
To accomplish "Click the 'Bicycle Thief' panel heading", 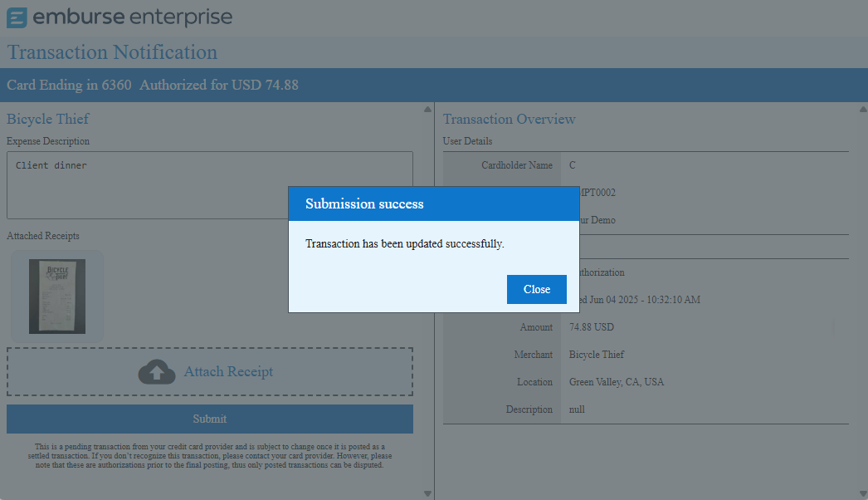I will point(47,119).
